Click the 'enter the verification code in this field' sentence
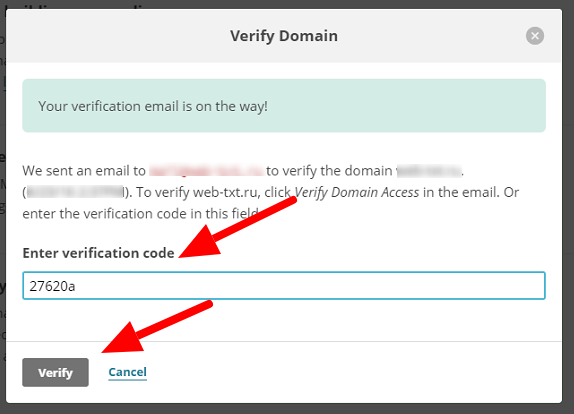 (141, 214)
